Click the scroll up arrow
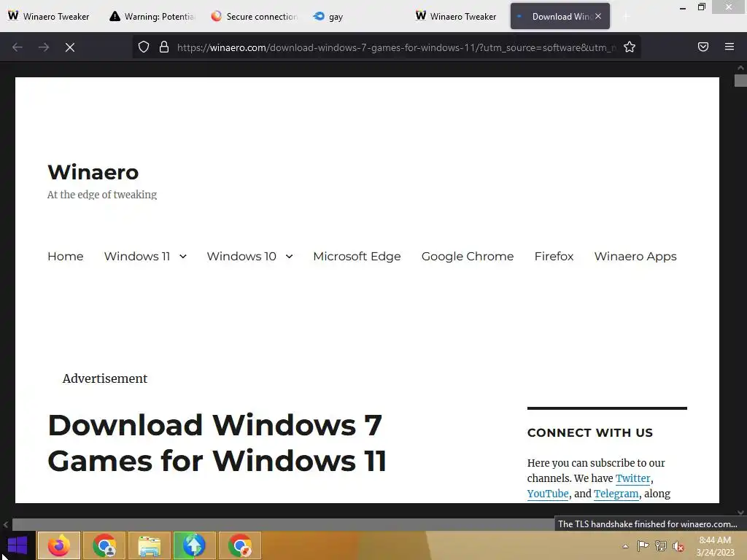Viewport: 747px width, 560px height. coord(740,68)
